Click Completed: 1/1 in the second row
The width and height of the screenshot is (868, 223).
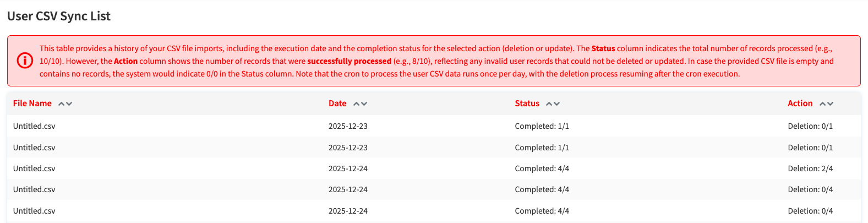pos(542,148)
